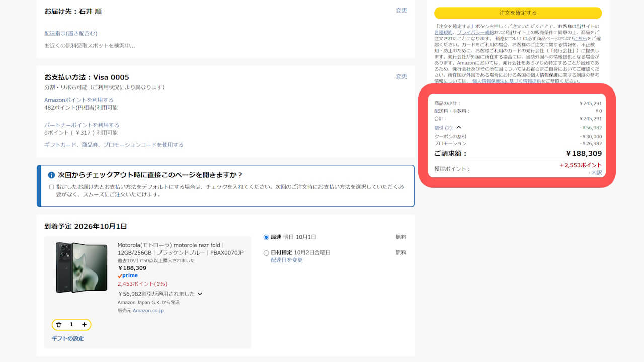
Task: Open the Motorola razr fold product image
Action: [82, 267]
